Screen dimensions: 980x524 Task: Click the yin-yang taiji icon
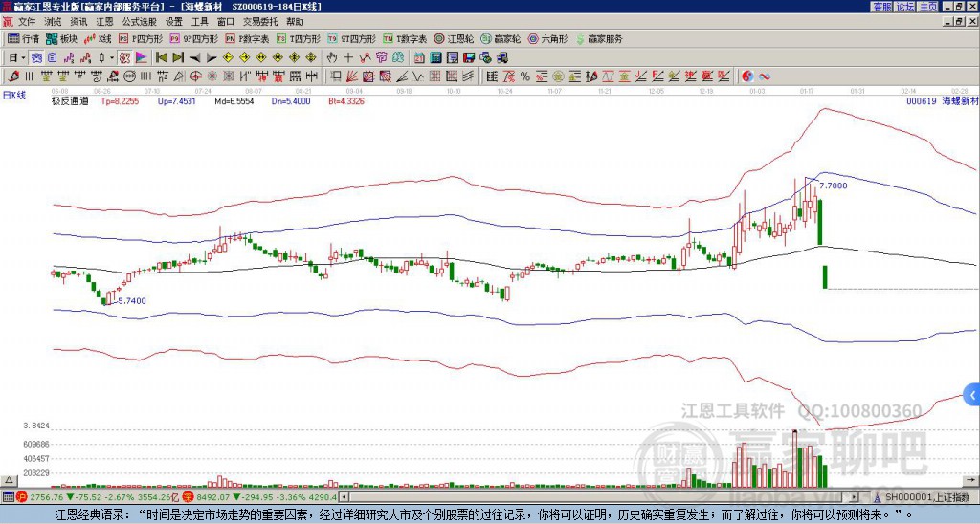[747, 76]
